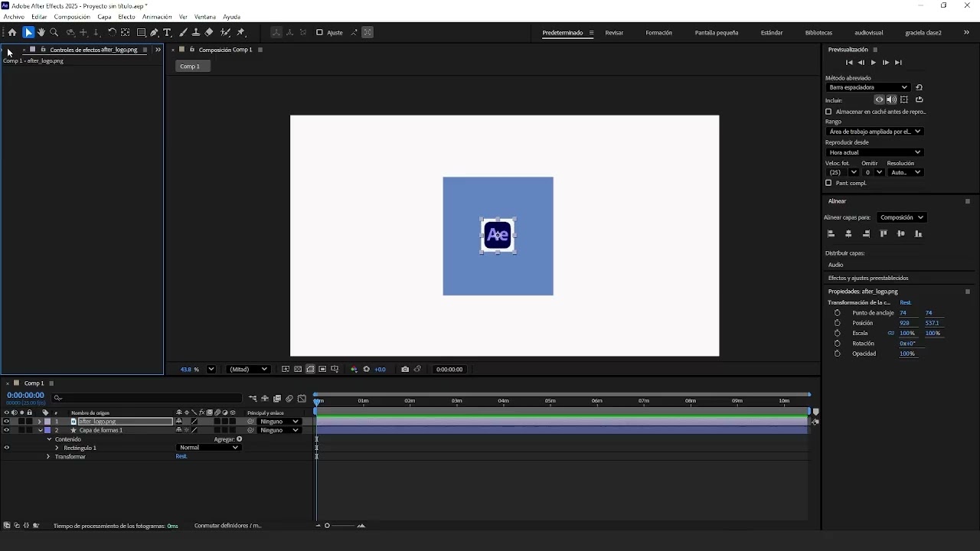Image resolution: width=980 pixels, height=551 pixels.
Task: Open the Efectos y ajustes preestablecidos panel
Action: click(868, 279)
